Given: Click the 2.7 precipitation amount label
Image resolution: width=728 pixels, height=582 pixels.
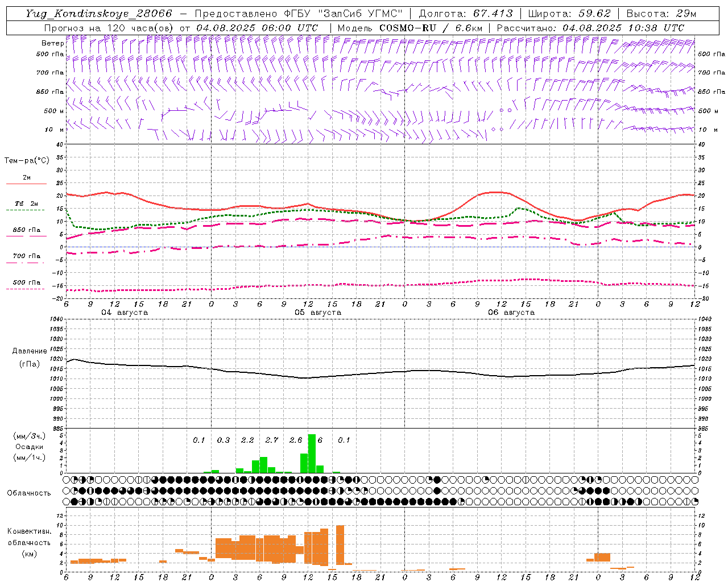Looking at the screenshot, I should click(x=272, y=440).
